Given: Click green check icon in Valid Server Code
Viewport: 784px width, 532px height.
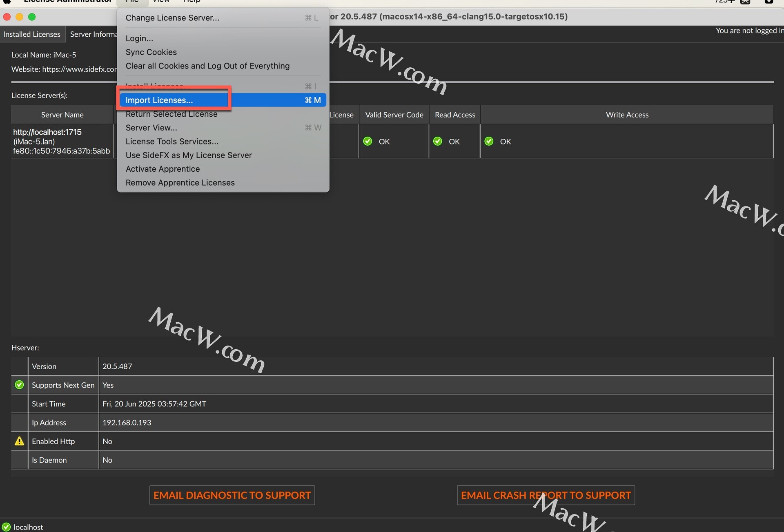Looking at the screenshot, I should [x=367, y=141].
